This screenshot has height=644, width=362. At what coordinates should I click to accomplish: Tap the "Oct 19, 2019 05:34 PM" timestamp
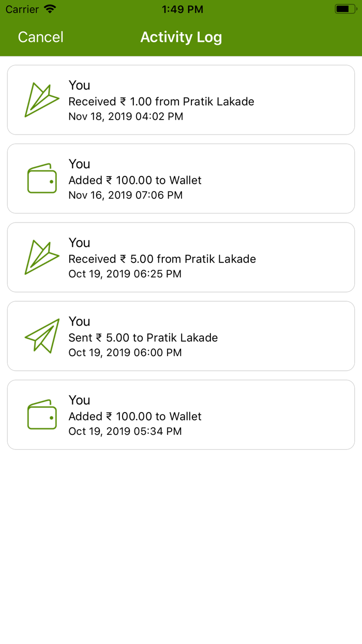(125, 431)
